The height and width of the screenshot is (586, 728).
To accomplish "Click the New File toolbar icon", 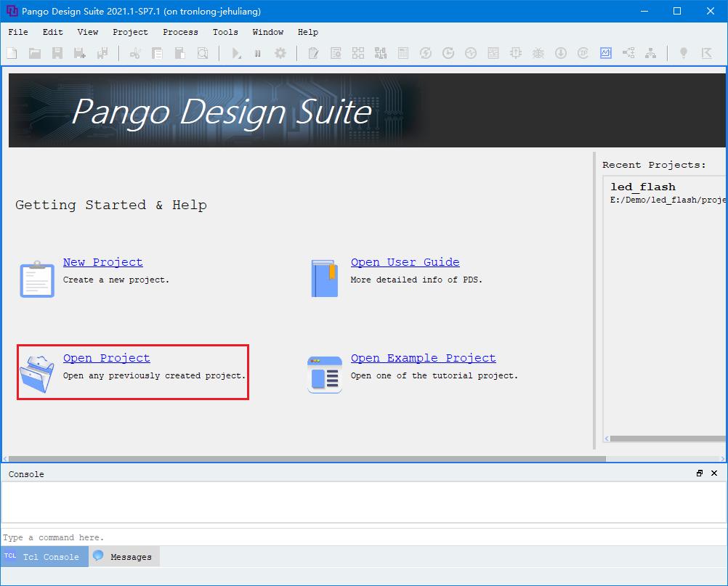I will [x=12, y=53].
